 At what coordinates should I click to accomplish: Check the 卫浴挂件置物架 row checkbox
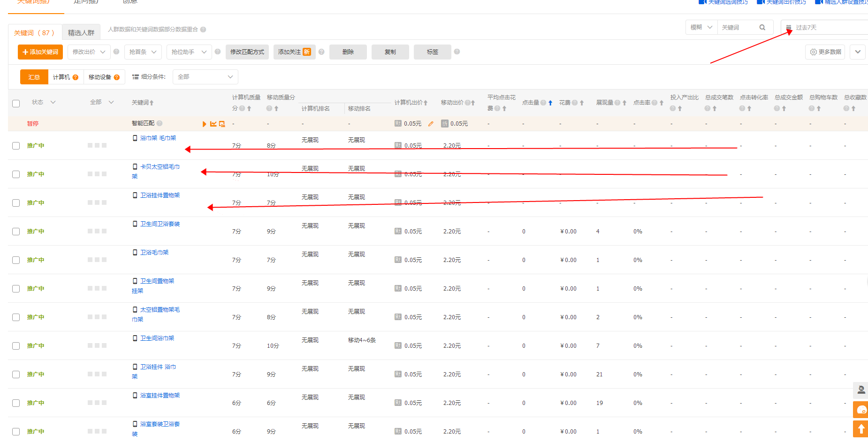pos(16,203)
